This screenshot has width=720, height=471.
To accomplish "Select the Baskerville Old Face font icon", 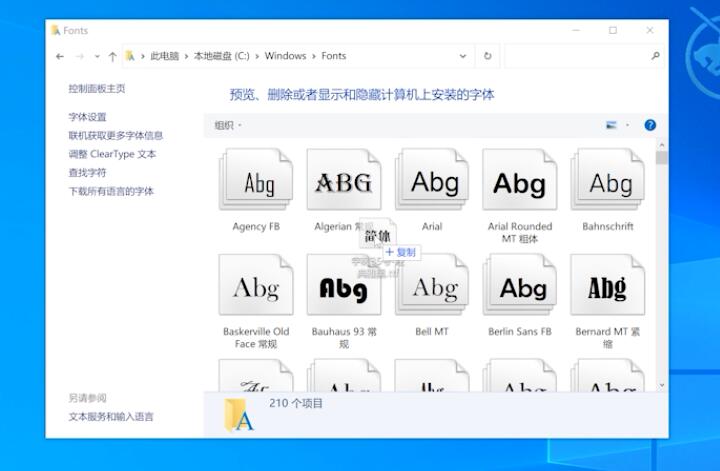I will point(256,285).
